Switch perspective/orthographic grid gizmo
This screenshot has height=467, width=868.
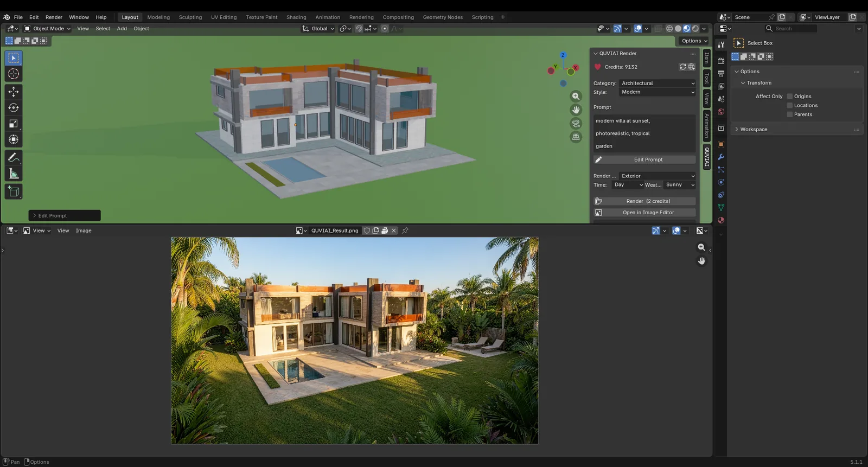[x=576, y=137]
